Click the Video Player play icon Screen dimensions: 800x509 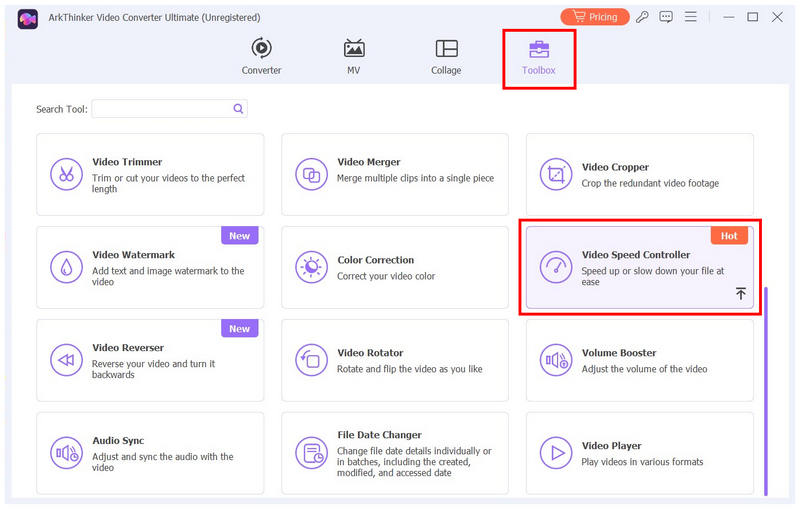(x=556, y=453)
